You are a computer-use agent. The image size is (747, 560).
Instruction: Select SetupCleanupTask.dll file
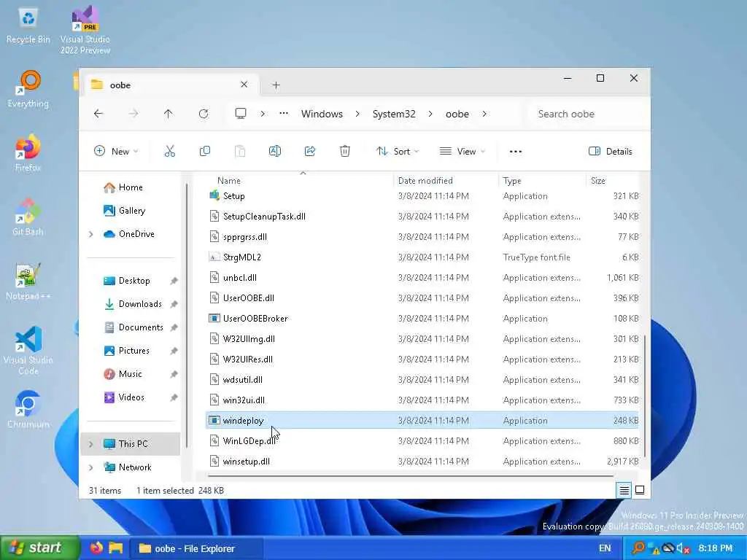(422, 216)
